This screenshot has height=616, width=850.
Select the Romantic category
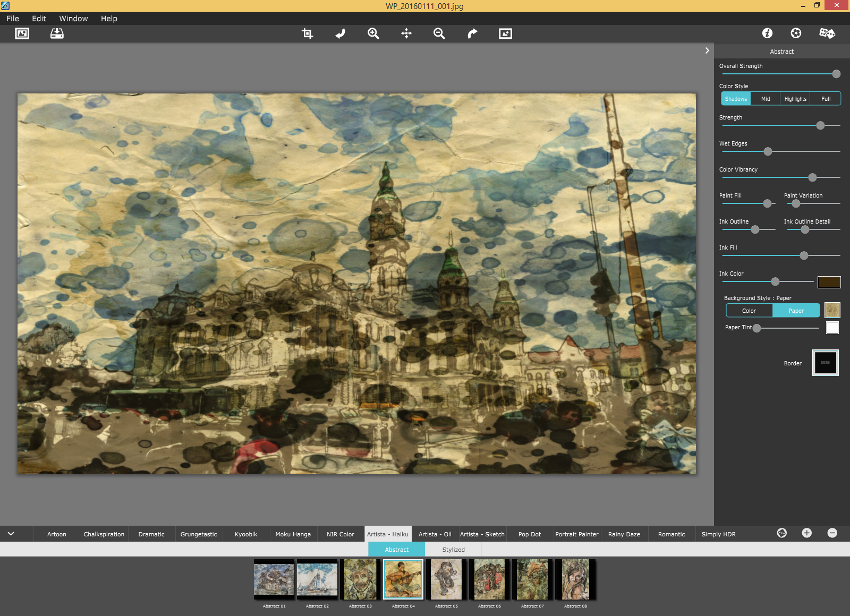pyautogui.click(x=671, y=534)
